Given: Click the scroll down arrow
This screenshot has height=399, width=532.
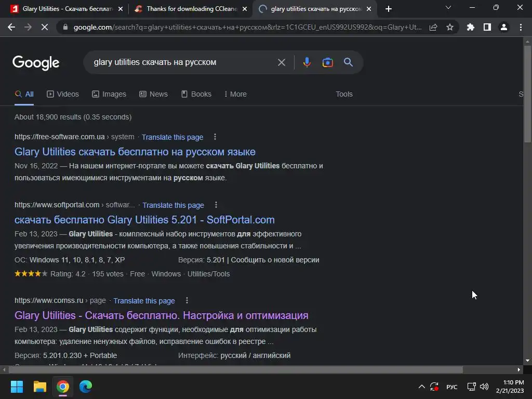Looking at the screenshot, I should tap(527, 361).
